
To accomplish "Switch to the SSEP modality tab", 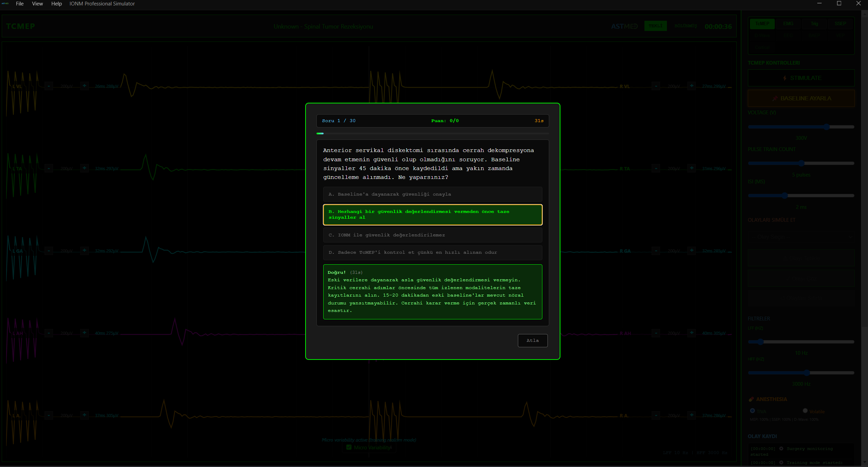I will coord(840,23).
